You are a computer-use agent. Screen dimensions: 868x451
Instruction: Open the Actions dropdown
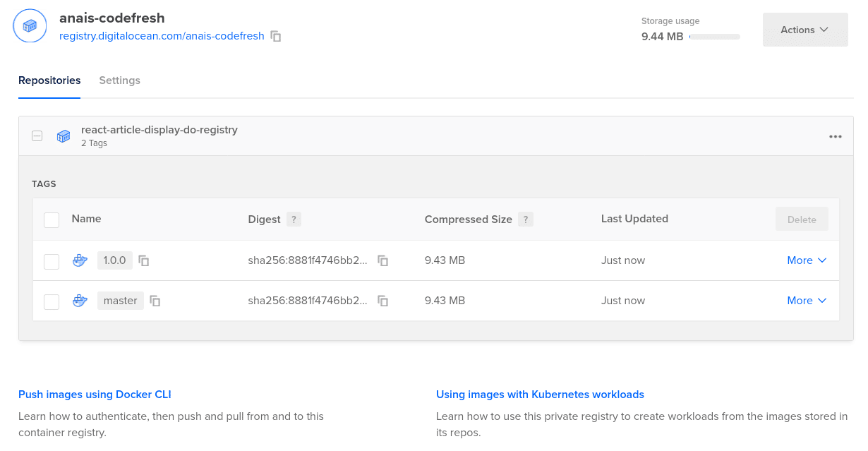805,30
